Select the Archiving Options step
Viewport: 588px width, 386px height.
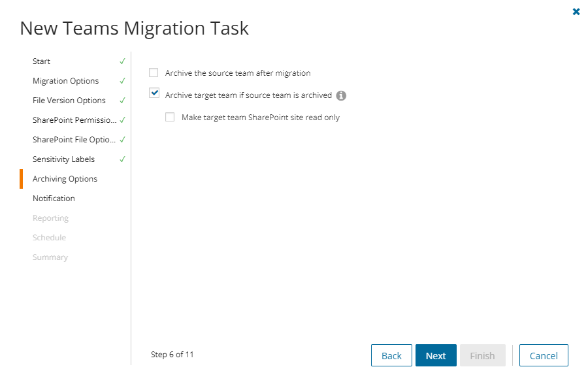65,179
